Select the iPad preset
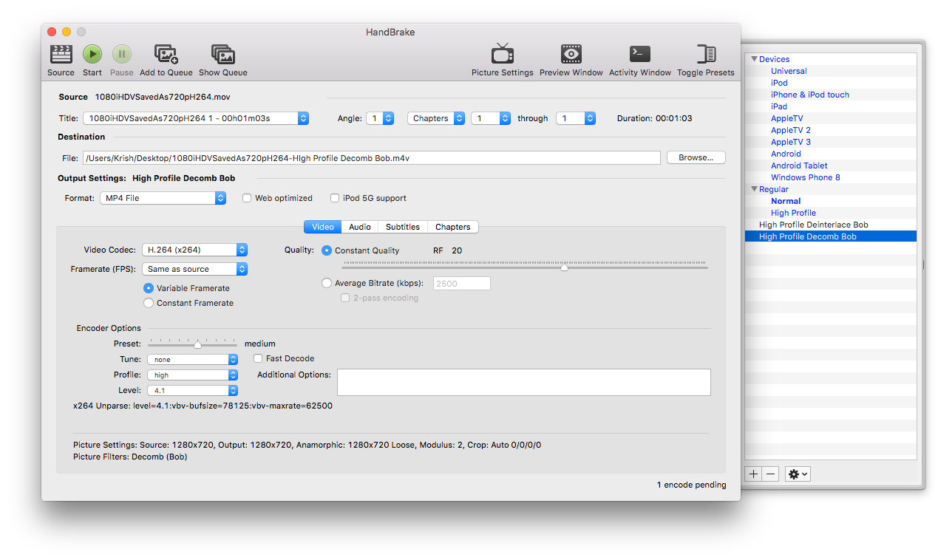 click(x=779, y=106)
